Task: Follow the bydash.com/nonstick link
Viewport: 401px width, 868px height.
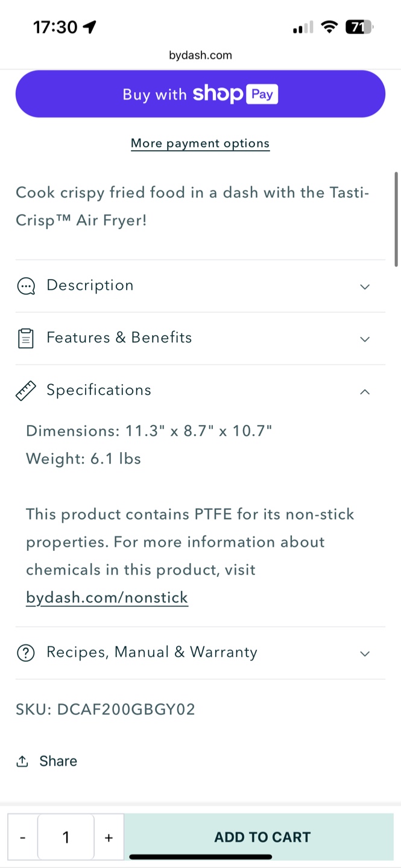Action: click(107, 598)
